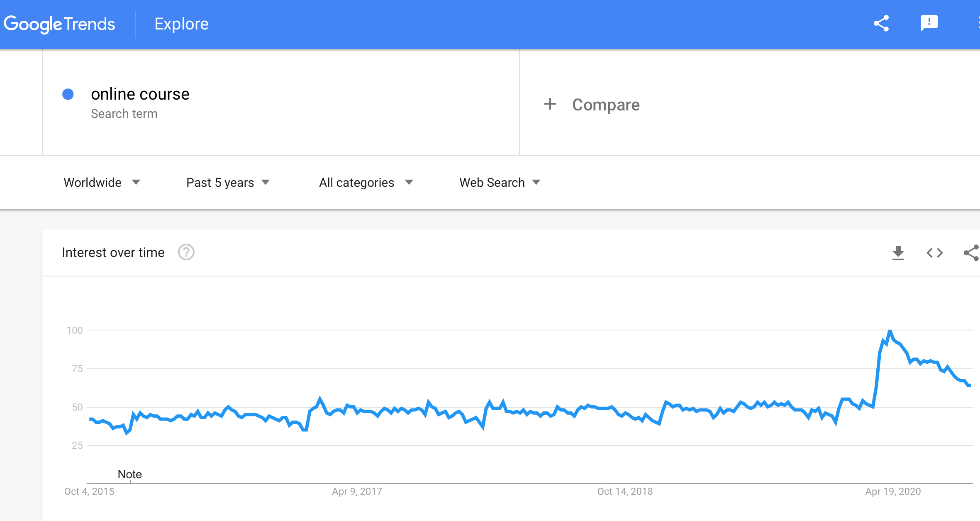This screenshot has width=980, height=521.
Task: Download the Interest over time CSV
Action: coord(898,253)
